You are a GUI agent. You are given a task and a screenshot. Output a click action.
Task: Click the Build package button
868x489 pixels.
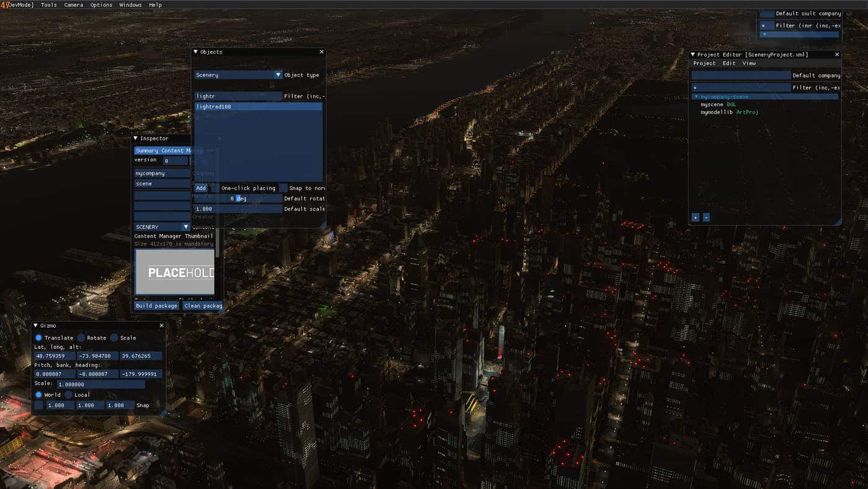pos(157,306)
